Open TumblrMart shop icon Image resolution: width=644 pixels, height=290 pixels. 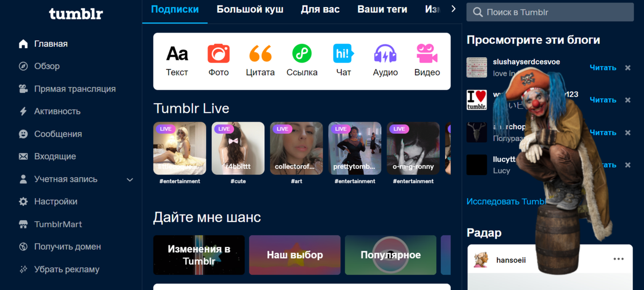point(23,224)
